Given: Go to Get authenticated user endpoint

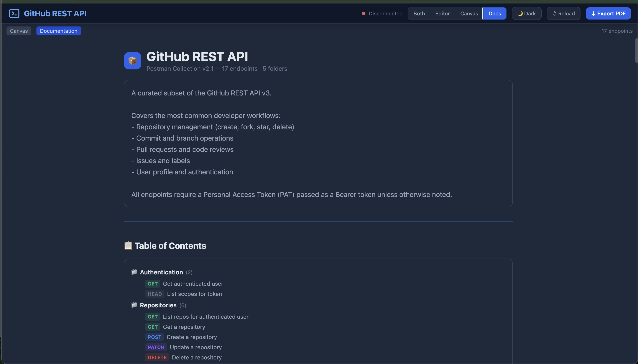Looking at the screenshot, I should 193,284.
